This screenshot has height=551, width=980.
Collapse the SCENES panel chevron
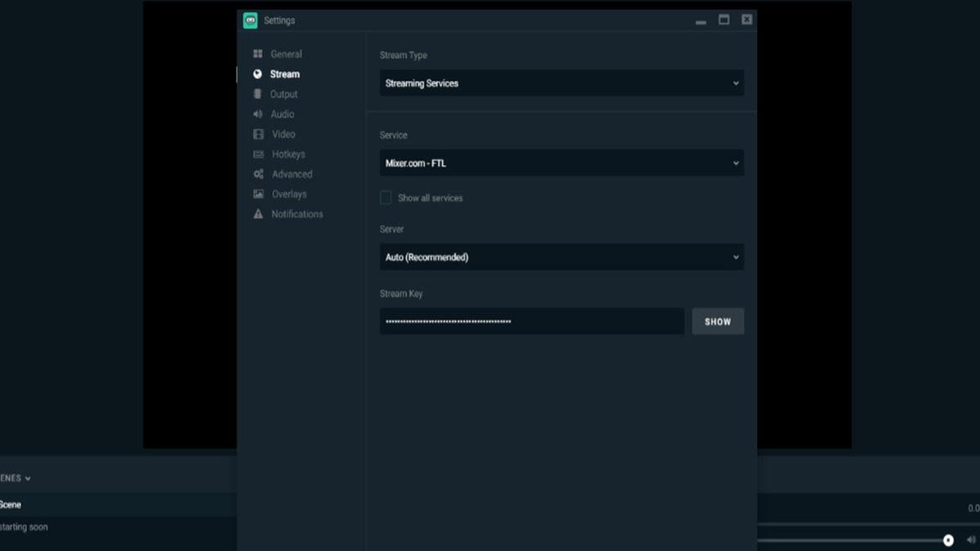pos(29,478)
